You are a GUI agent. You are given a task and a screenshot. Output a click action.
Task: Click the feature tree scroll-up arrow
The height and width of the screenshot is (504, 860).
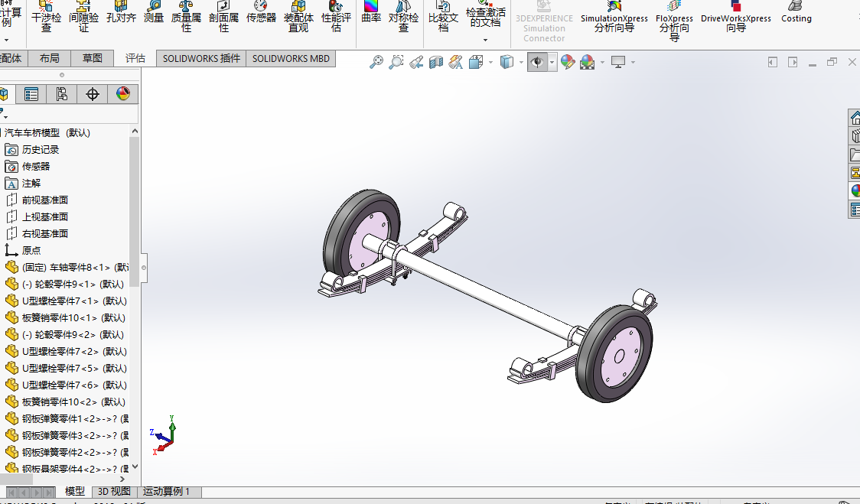[135, 131]
